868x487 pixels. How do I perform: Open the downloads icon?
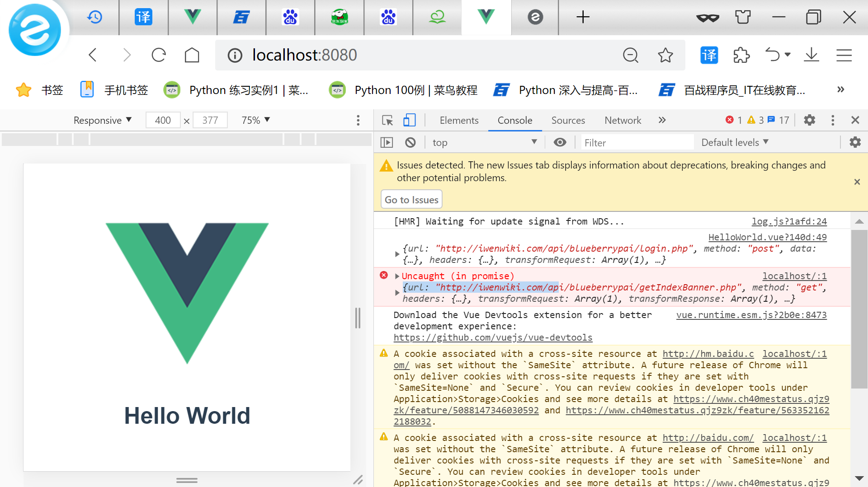click(x=811, y=55)
